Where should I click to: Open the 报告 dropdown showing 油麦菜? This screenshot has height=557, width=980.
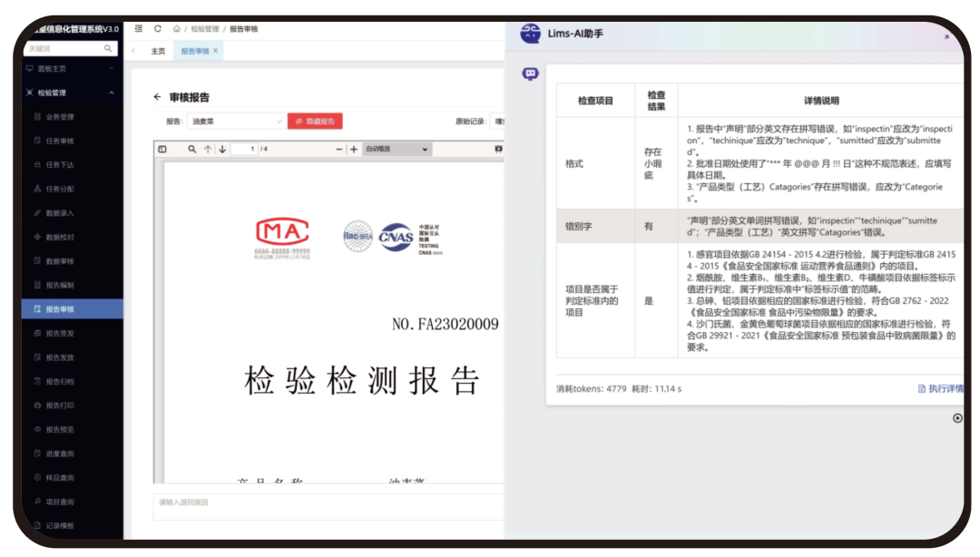pyautogui.click(x=237, y=121)
